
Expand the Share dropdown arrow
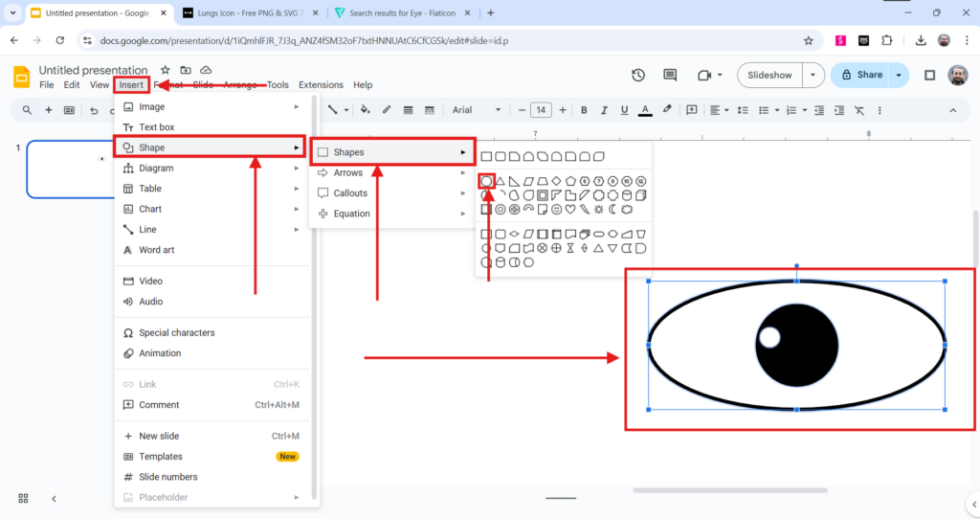(898, 75)
